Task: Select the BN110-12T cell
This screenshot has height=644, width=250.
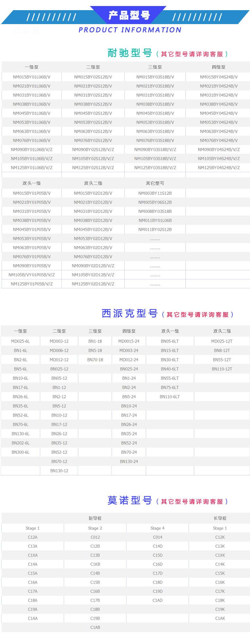Action: coord(222,369)
